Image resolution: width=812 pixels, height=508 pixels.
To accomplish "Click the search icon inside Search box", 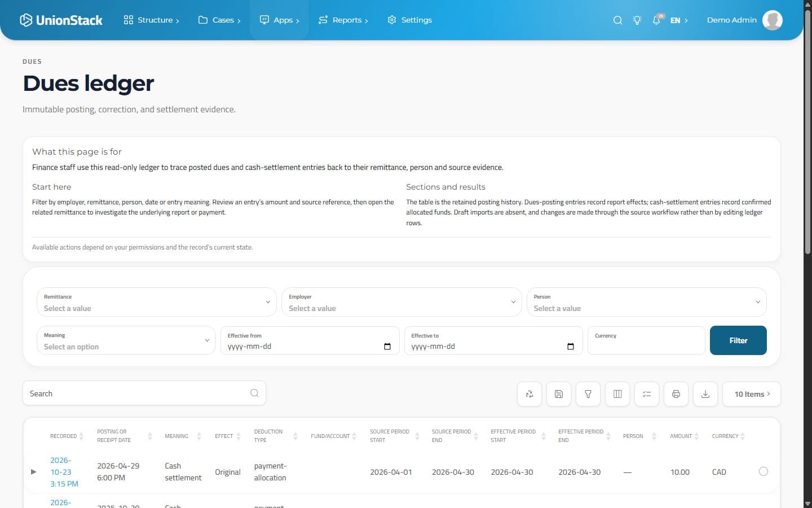I will coord(254,393).
